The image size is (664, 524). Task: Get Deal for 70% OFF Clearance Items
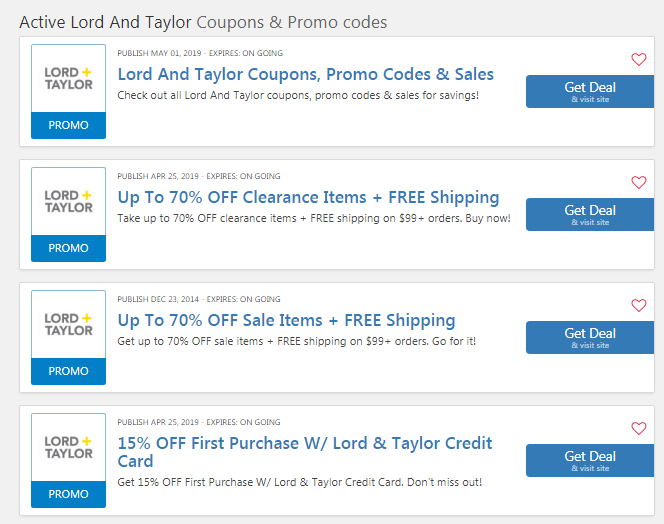click(590, 214)
